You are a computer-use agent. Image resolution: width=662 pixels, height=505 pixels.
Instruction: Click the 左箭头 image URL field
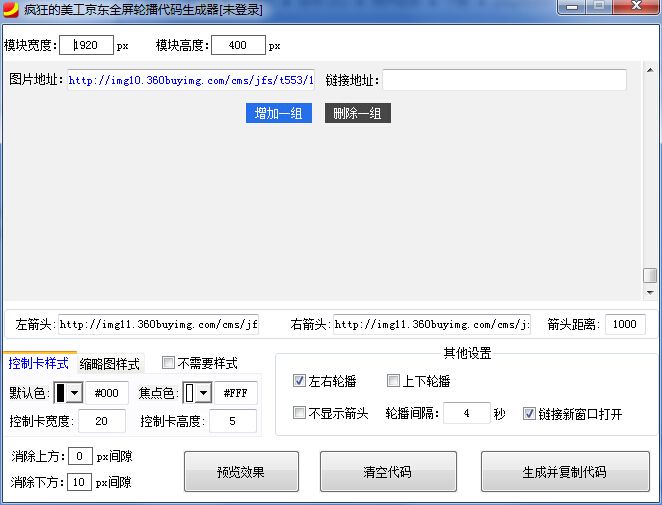pos(158,324)
